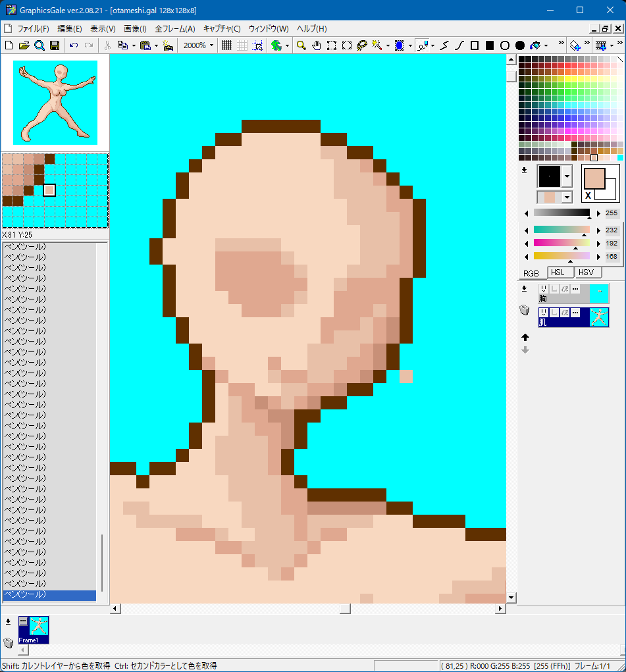
Task: Expand the pen tool options dropdown
Action: click(432, 45)
